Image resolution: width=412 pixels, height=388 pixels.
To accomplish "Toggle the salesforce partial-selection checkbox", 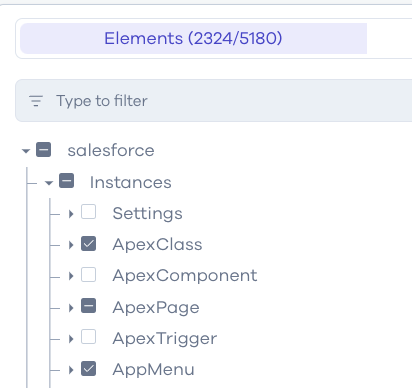I will point(44,149).
